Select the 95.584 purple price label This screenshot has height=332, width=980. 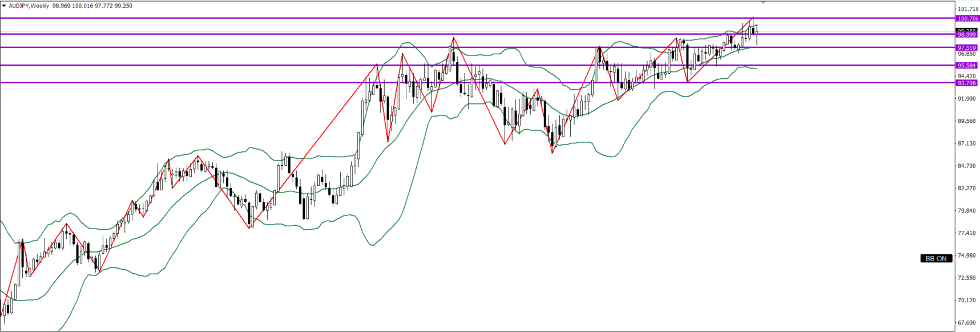(x=967, y=66)
